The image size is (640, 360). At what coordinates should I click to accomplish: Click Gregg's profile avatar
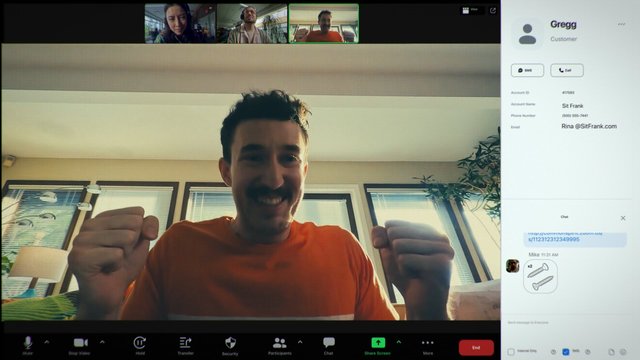click(x=527, y=34)
